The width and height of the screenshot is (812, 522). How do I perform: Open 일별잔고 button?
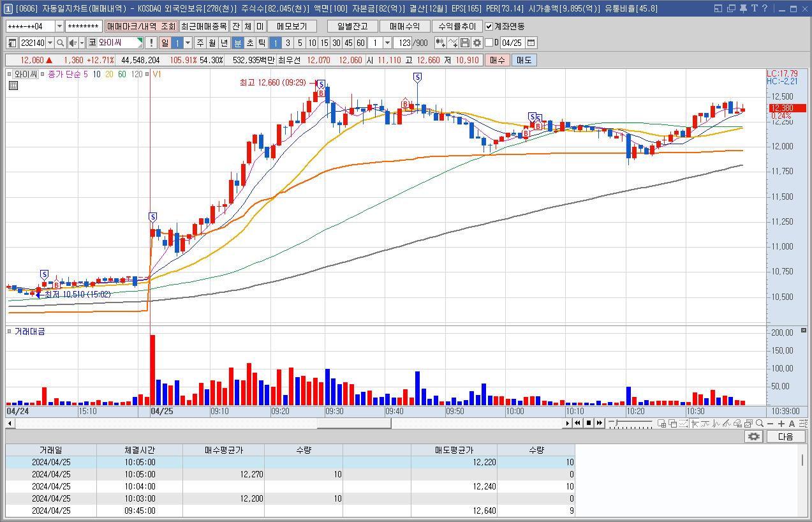[353, 26]
